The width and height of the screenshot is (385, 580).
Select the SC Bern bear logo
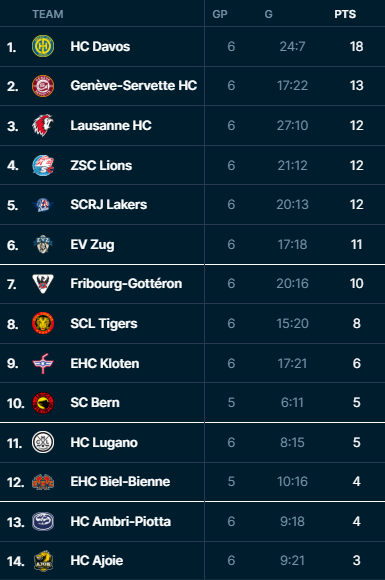click(x=43, y=403)
